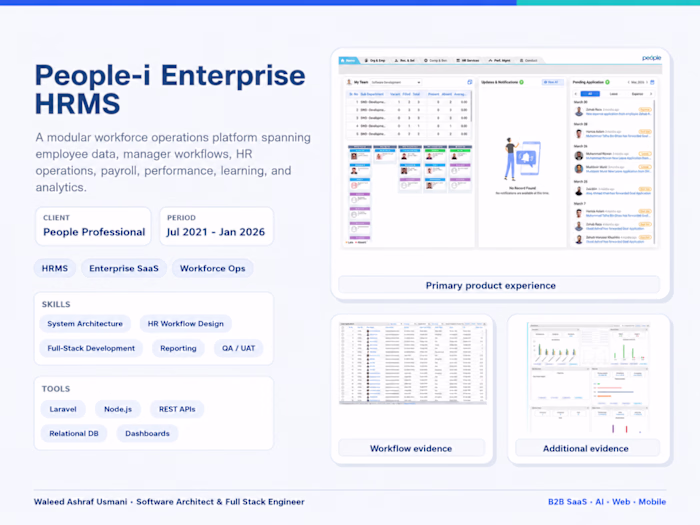The image size is (700, 525).
Task: Click the Laravel tool chip
Action: [63, 409]
